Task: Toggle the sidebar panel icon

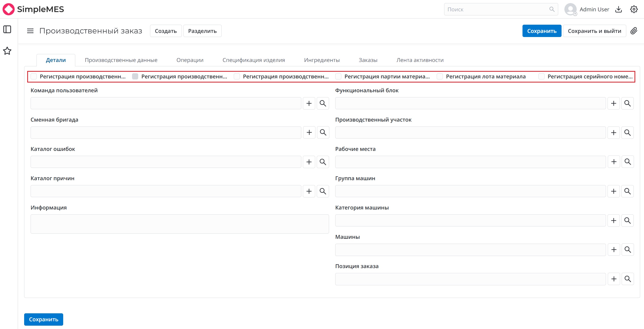Action: coord(7,29)
